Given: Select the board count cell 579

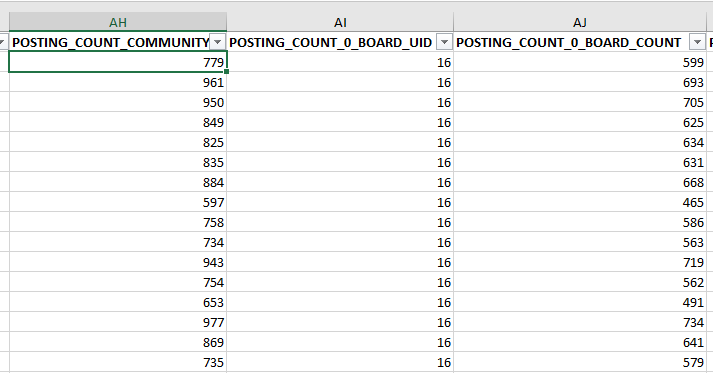Looking at the screenshot, I should (x=580, y=363).
